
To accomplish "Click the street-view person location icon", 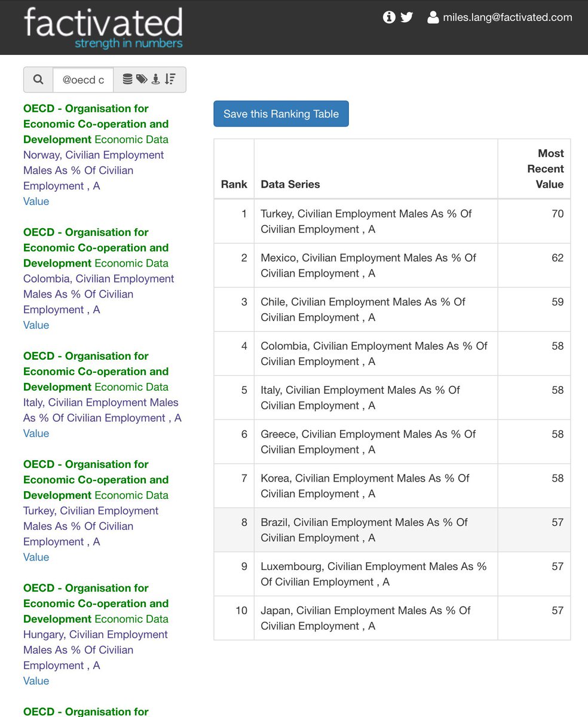I will coord(156,79).
